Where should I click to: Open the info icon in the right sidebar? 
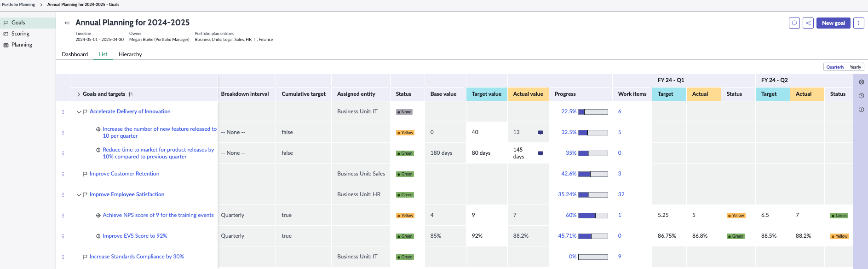[x=861, y=110]
